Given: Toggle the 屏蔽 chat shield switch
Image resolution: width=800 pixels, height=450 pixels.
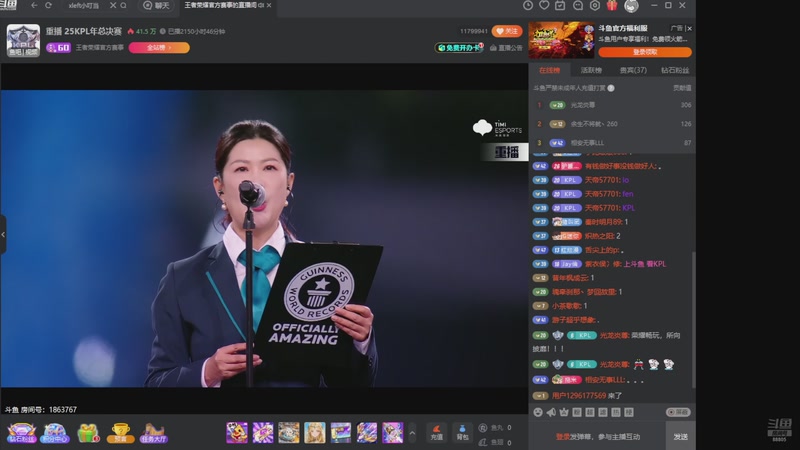Looking at the screenshot, I should 678,412.
